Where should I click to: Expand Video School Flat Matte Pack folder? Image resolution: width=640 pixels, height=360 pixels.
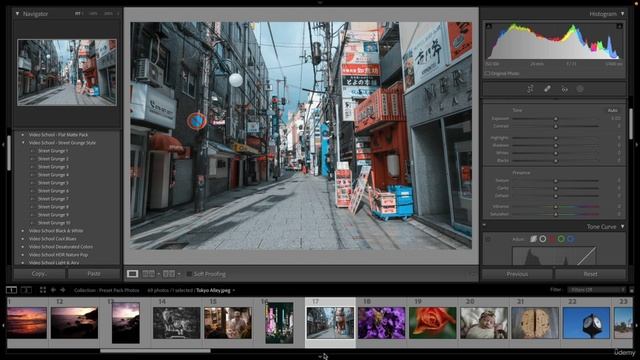22,135
